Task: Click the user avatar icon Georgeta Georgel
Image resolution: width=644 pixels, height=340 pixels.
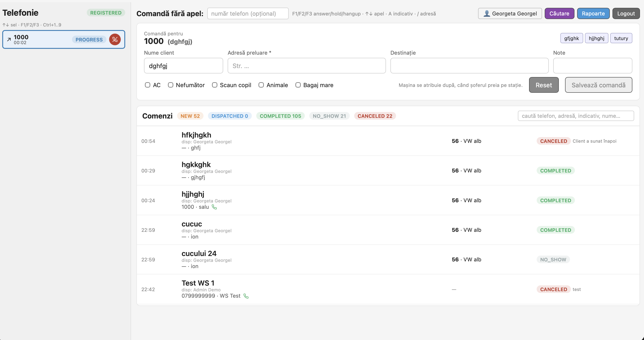Action: (487, 13)
